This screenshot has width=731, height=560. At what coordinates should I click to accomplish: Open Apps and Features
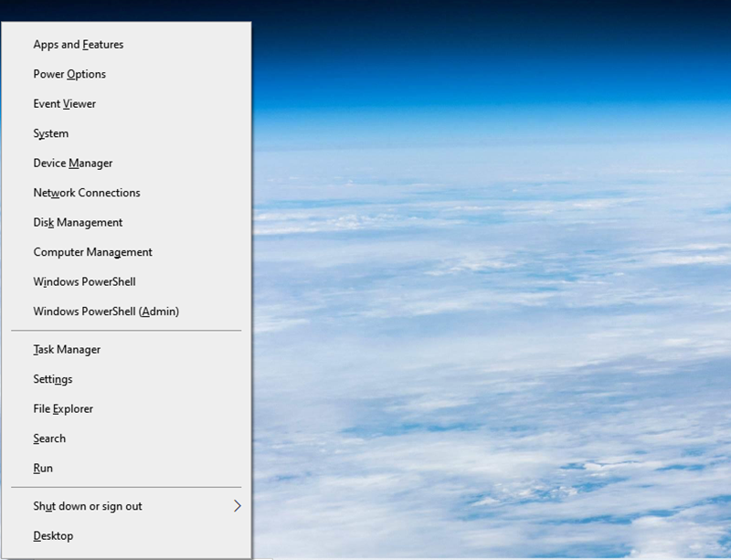tap(79, 45)
